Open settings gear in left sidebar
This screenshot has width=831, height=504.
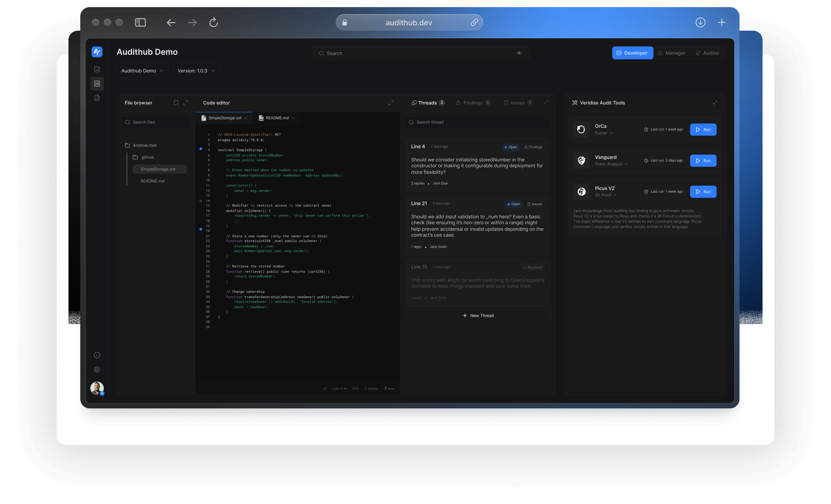point(97,369)
